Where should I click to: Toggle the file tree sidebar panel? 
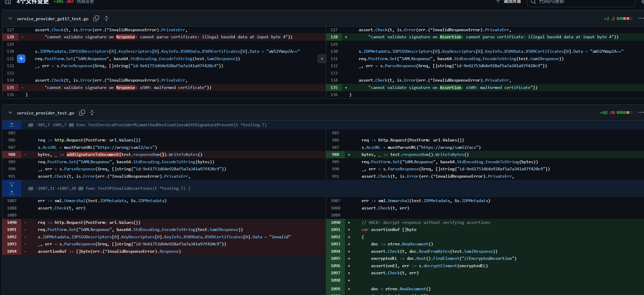tap(8, 2)
